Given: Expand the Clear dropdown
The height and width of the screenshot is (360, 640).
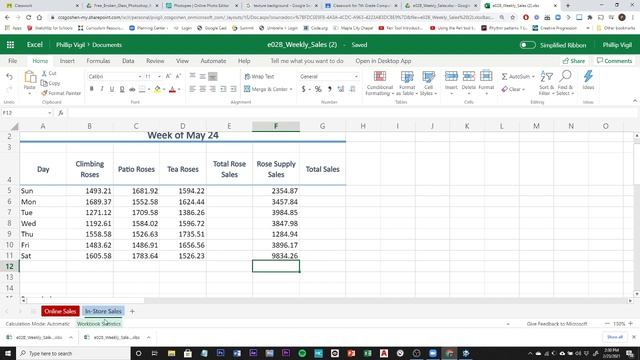Looking at the screenshot, I should coord(523,89).
